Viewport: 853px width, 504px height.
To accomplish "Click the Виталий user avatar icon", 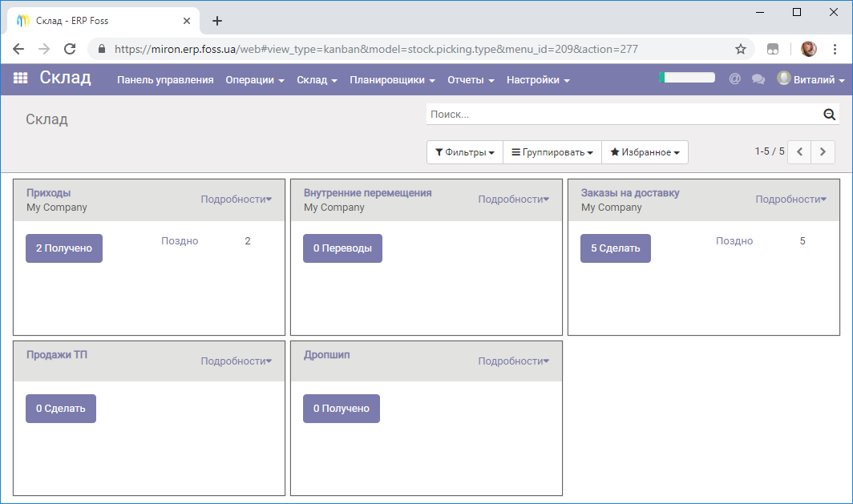I will (783, 79).
